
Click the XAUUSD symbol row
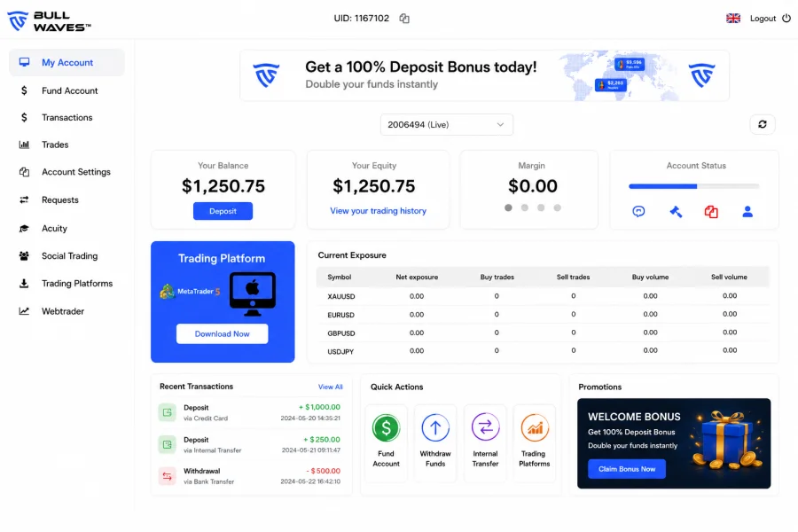point(543,296)
